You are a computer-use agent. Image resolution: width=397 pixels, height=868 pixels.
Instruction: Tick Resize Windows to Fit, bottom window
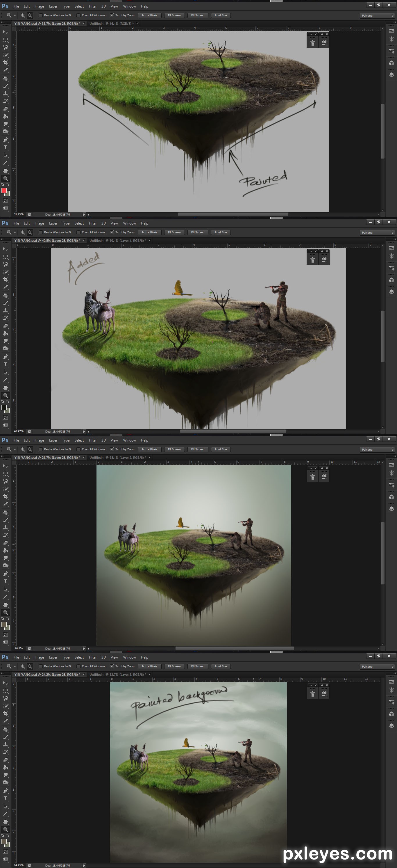coord(41,666)
